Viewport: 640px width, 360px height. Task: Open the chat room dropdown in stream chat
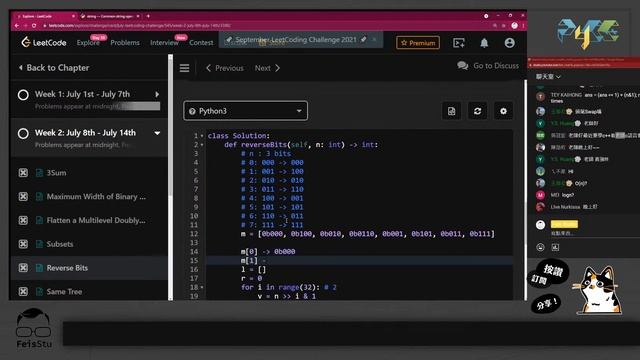coord(548,77)
